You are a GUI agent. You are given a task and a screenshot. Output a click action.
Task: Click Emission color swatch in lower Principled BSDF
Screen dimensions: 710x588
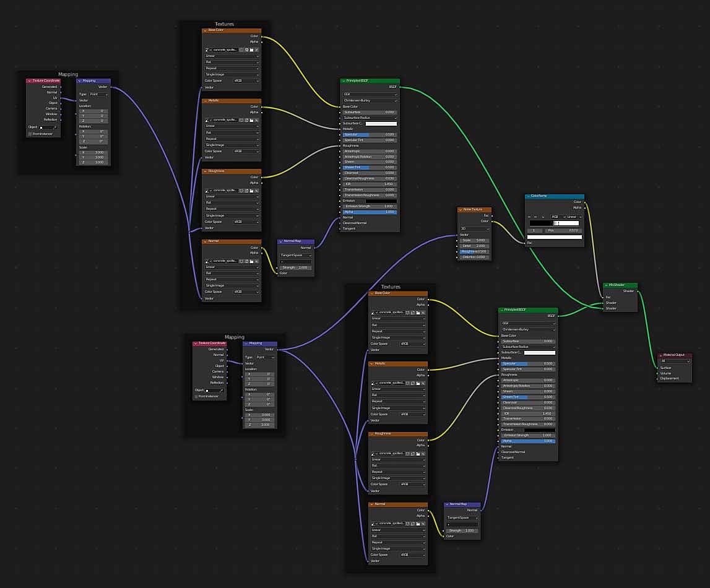click(539, 430)
